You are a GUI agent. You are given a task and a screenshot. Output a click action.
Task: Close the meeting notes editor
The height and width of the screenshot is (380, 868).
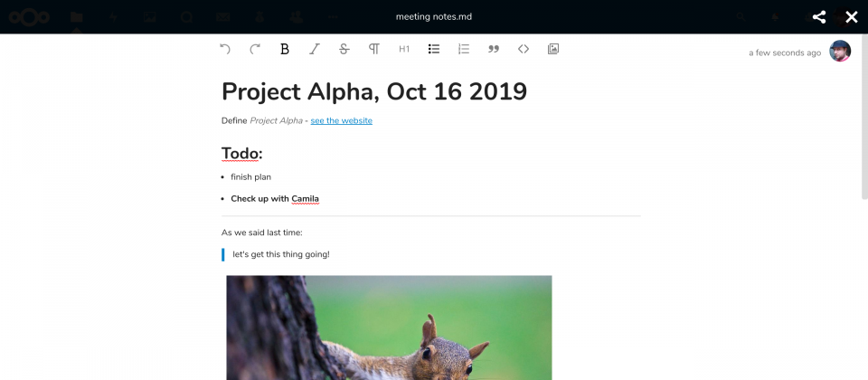(852, 16)
